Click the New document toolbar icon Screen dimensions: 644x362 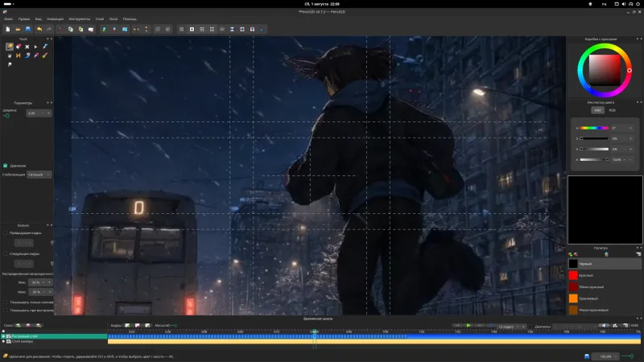8,29
